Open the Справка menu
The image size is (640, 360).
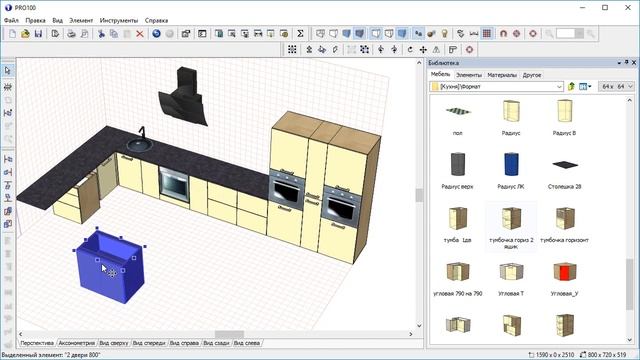(x=156, y=20)
